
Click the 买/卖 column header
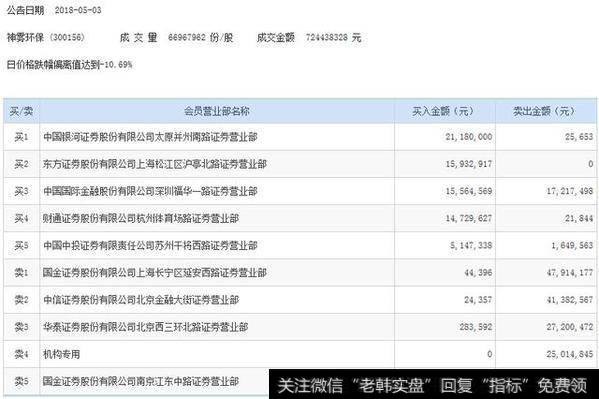21,111
